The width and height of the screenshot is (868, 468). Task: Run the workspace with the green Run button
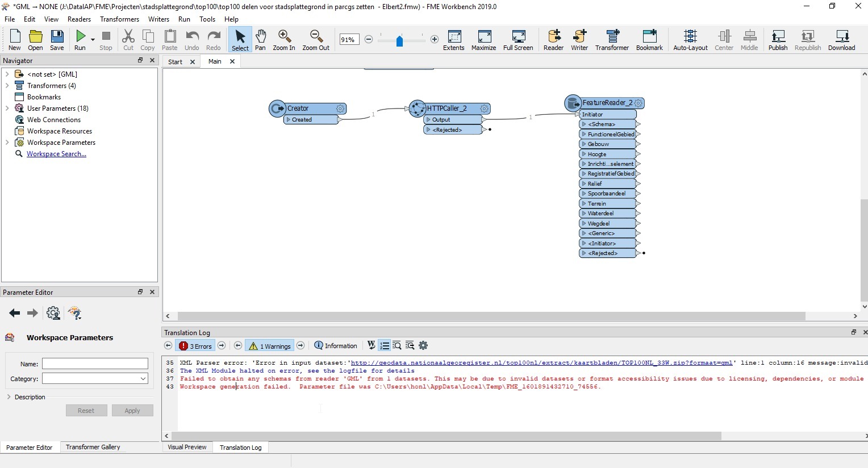[80, 40]
